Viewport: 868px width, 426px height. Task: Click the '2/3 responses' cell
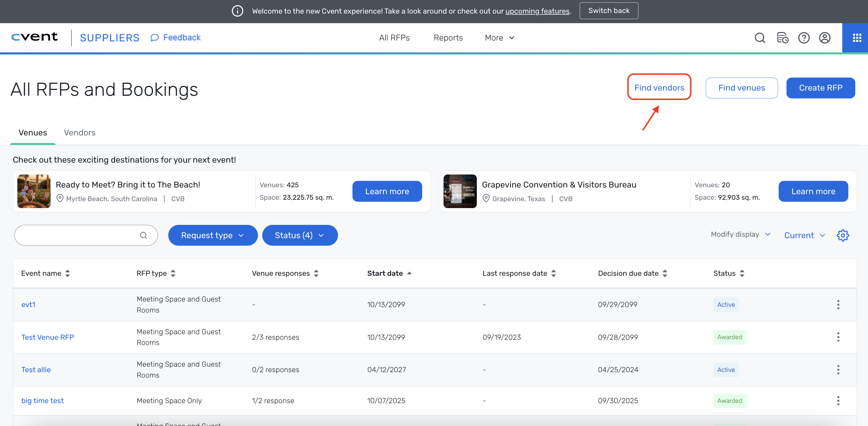[x=275, y=337]
